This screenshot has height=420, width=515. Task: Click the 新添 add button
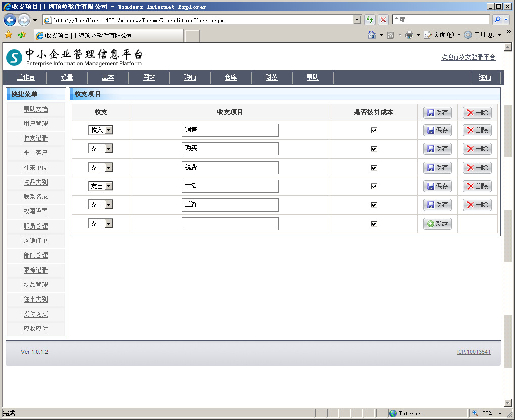(x=437, y=224)
